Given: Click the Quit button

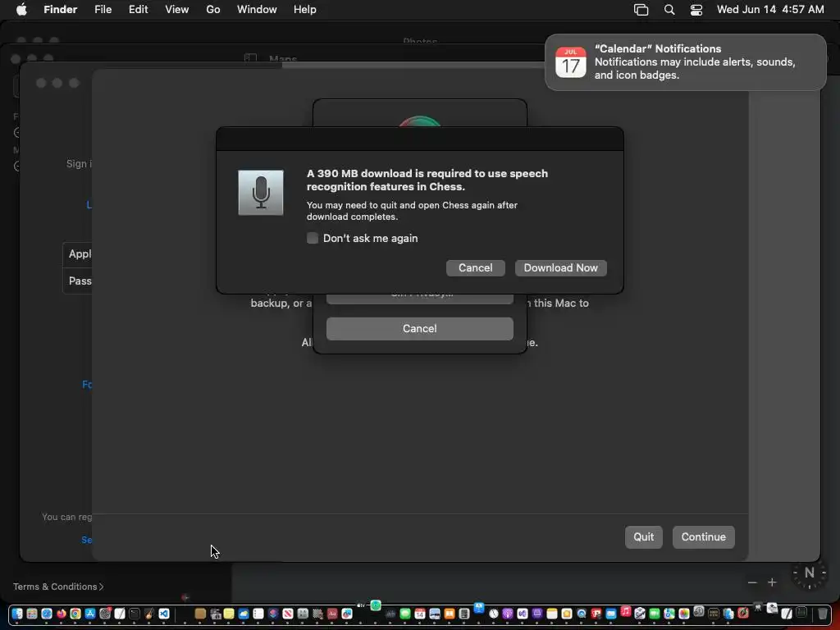Looking at the screenshot, I should pyautogui.click(x=643, y=536).
